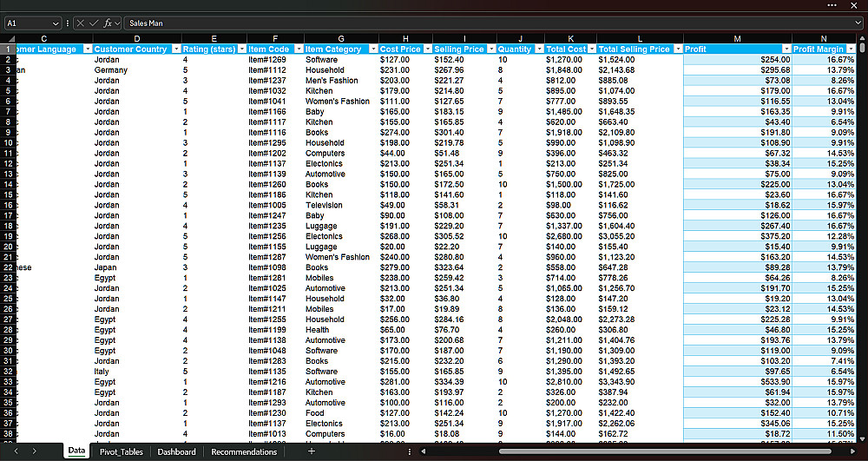Viewport: 868px width, 461px height.
Task: Open Item Code filter dropdown
Action: (299, 49)
